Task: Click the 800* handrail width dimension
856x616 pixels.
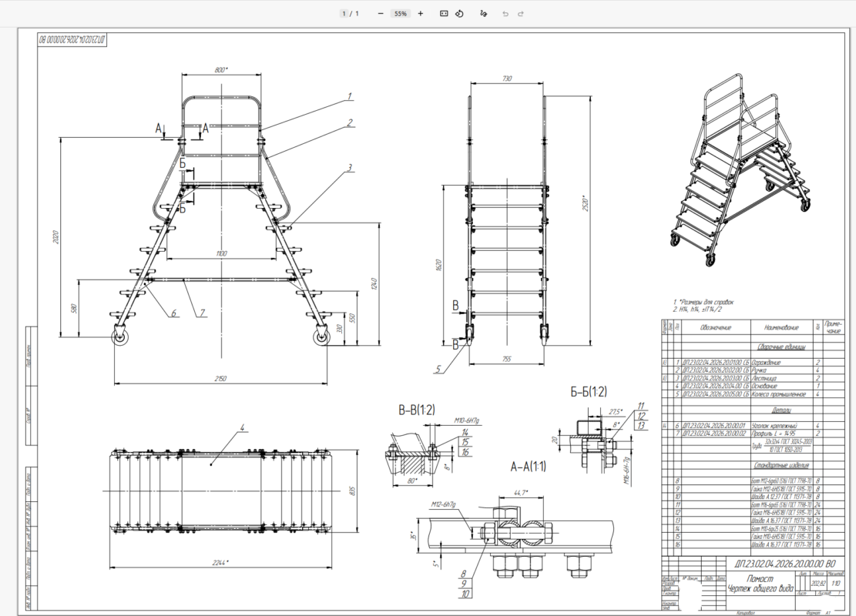Action: 220,70
